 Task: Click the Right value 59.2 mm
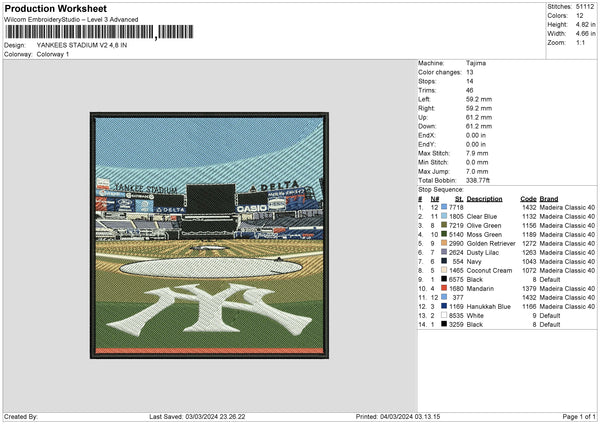(x=479, y=108)
